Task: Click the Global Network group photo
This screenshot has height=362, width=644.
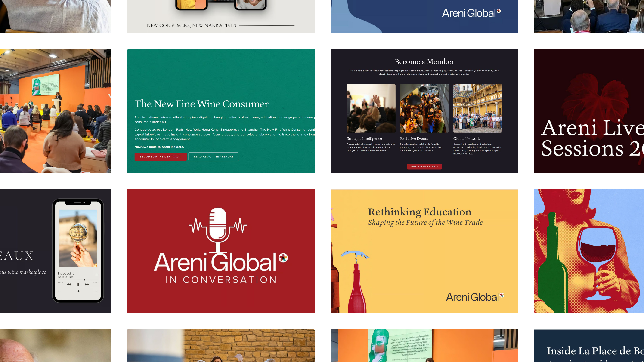Action: [477, 108]
